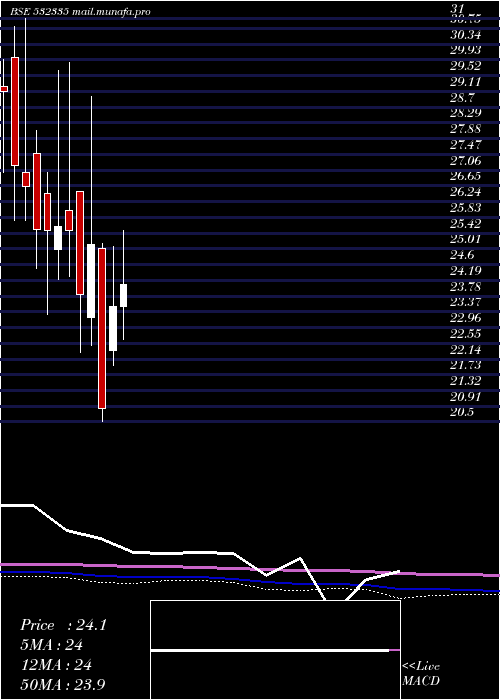500x700 pixels.
Task: Select the 23.78 price axis label
Action: 465,287
